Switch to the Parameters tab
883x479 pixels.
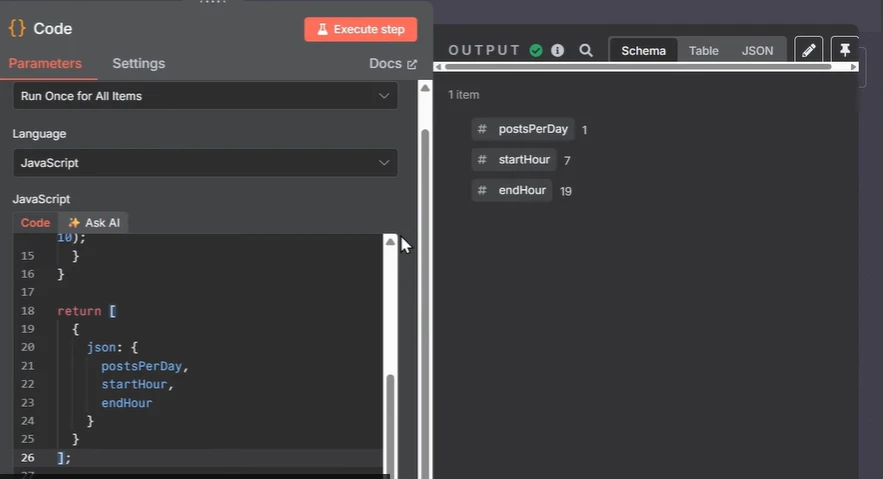coord(45,64)
